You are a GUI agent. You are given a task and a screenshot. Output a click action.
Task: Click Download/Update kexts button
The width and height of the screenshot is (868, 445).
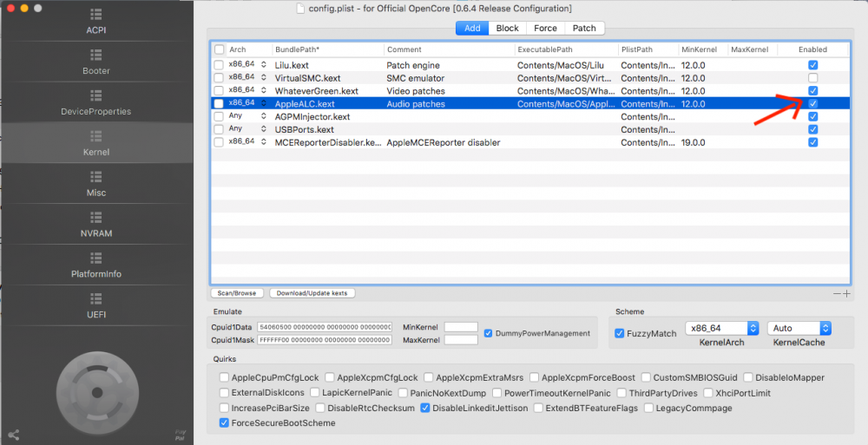pos(312,293)
